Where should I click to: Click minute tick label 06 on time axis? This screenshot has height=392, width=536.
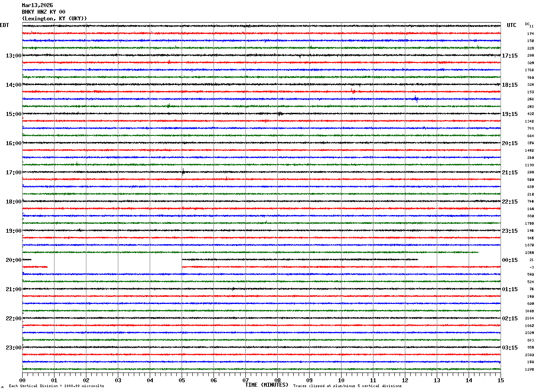click(214, 380)
